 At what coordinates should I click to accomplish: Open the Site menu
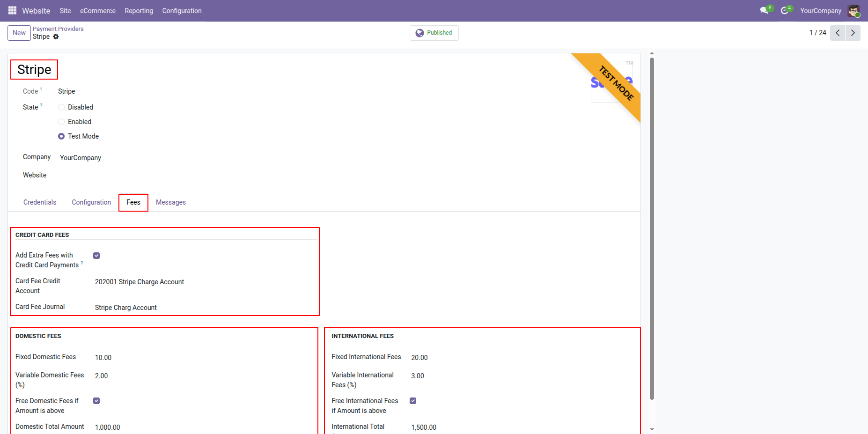65,11
